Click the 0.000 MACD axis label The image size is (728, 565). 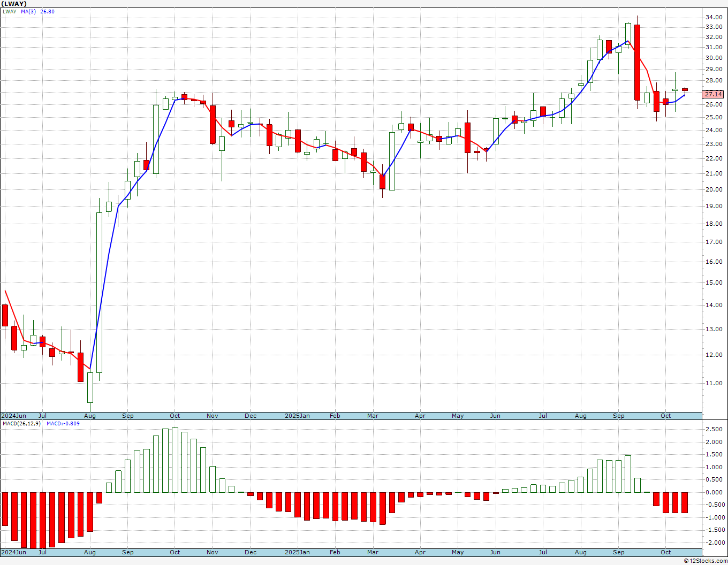[715, 492]
